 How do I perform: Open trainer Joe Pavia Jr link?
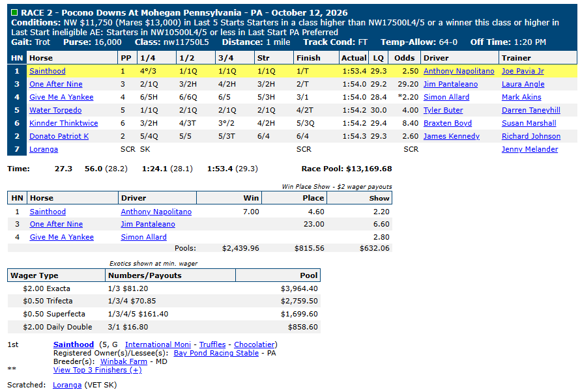pyautogui.click(x=523, y=71)
